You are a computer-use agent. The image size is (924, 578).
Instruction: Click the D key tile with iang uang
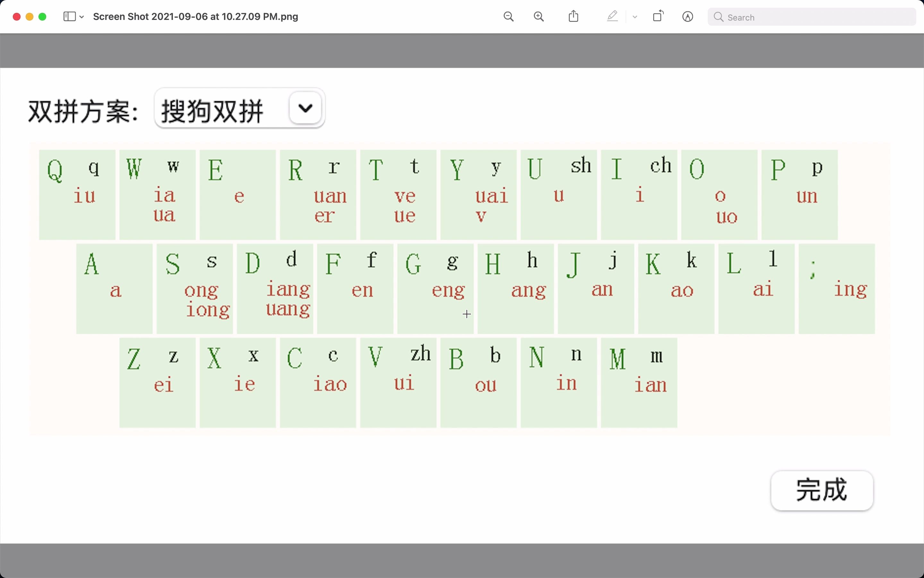pos(275,289)
